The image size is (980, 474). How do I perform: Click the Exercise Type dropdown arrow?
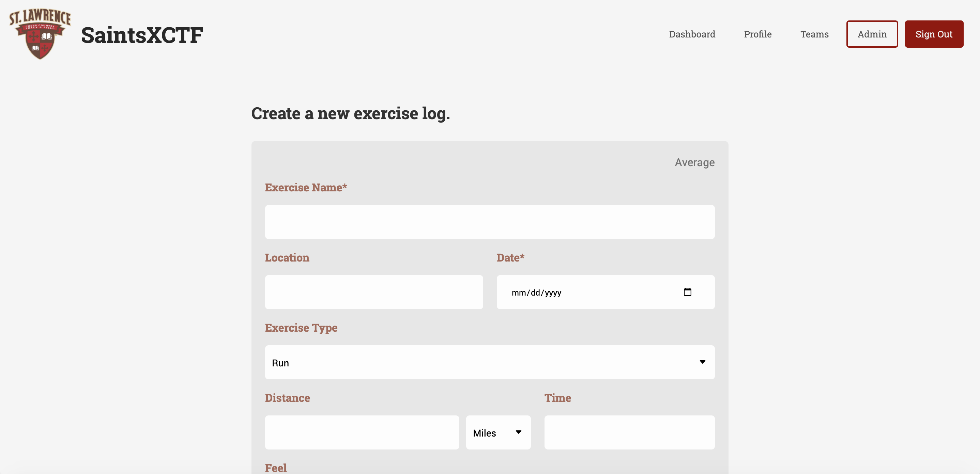[702, 362]
